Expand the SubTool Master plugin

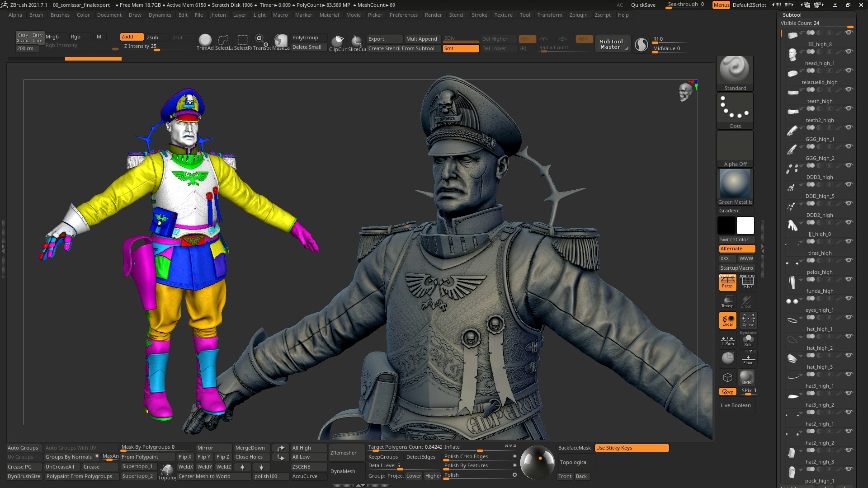click(611, 44)
